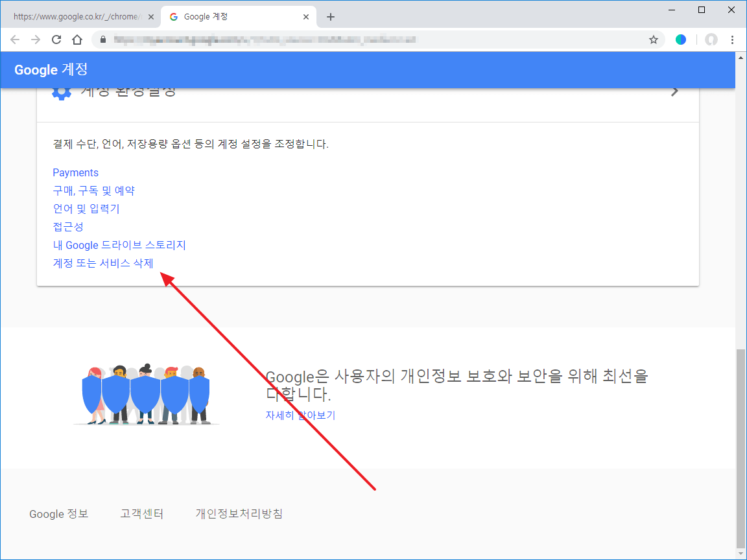Viewport: 747px width, 560px height.
Task: Open the Payments link
Action: [x=76, y=173]
